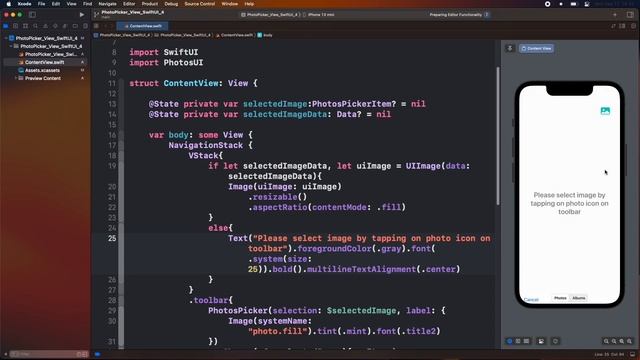
Task: Toggle the debug area at bottom right
Action: 632,354
